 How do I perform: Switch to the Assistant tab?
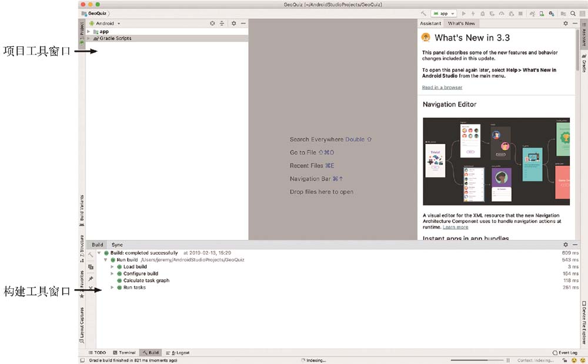click(430, 24)
